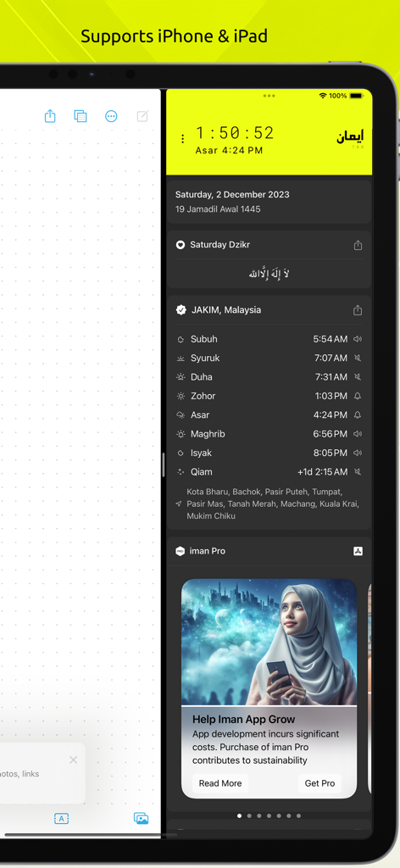Tap the PRO badge icon next to iman Pro

coord(180,551)
